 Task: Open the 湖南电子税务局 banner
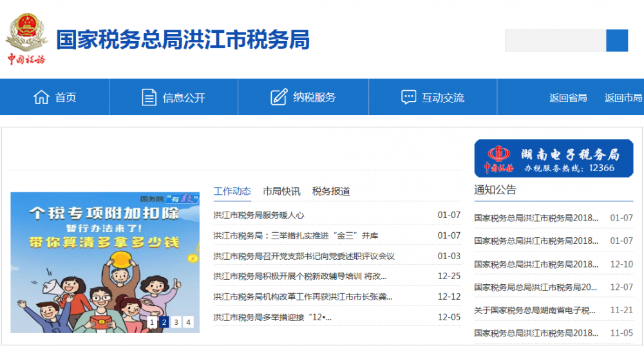coord(553,158)
